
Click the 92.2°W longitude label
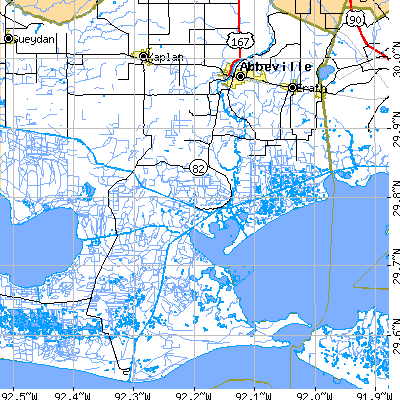tap(193, 396)
